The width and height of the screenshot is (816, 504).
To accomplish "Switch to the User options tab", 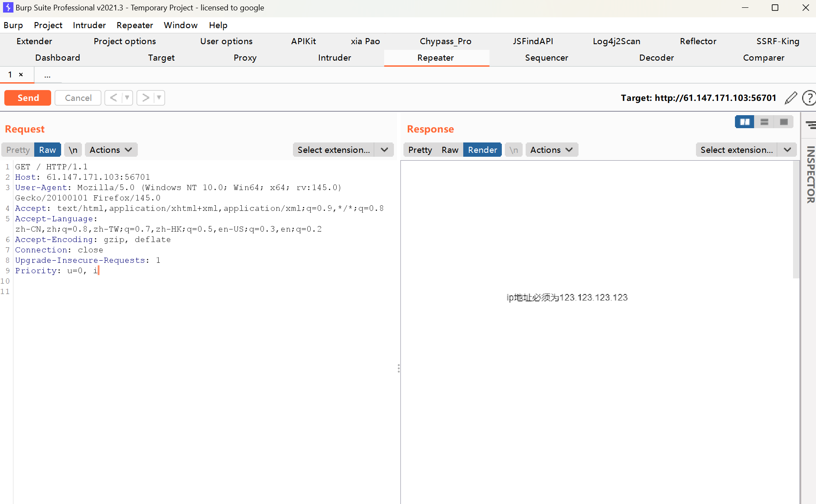I will (x=226, y=41).
